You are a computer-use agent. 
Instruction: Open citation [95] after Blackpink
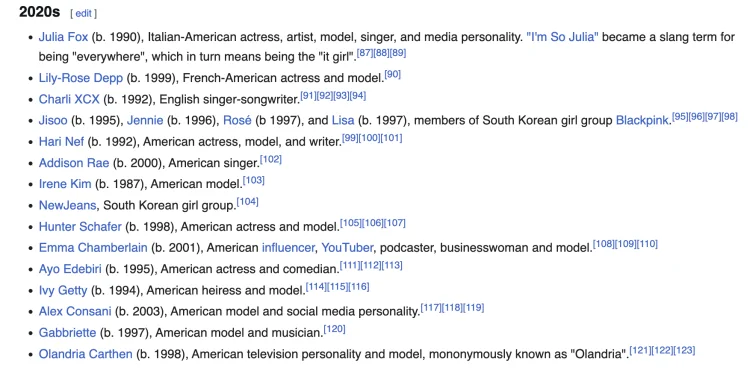(x=680, y=117)
